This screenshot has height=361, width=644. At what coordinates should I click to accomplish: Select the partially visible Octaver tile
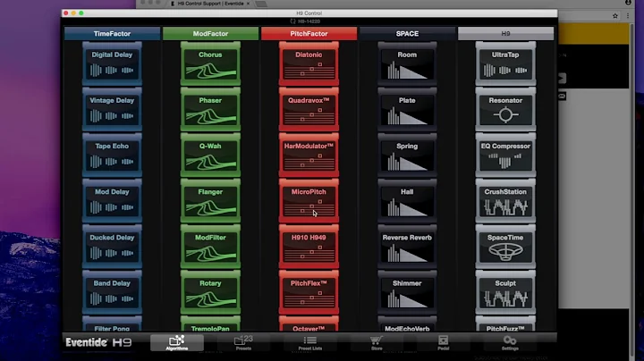pos(309,324)
